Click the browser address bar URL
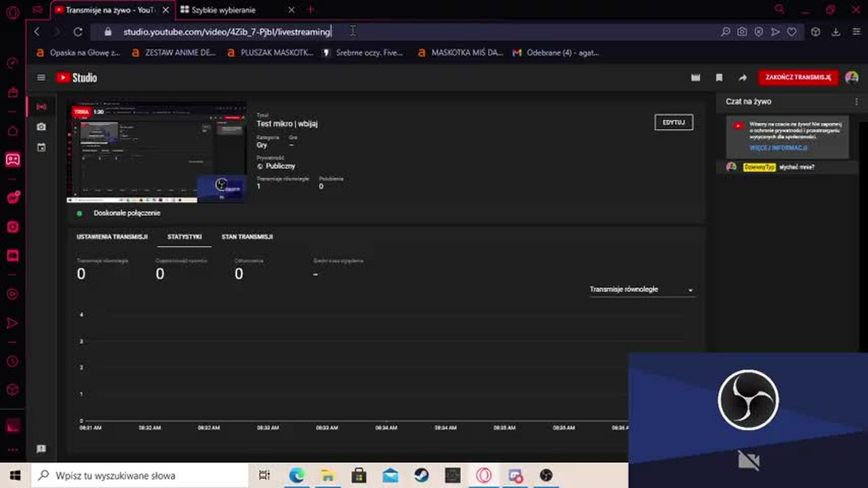Viewport: 868px width, 488px height. 227,32
